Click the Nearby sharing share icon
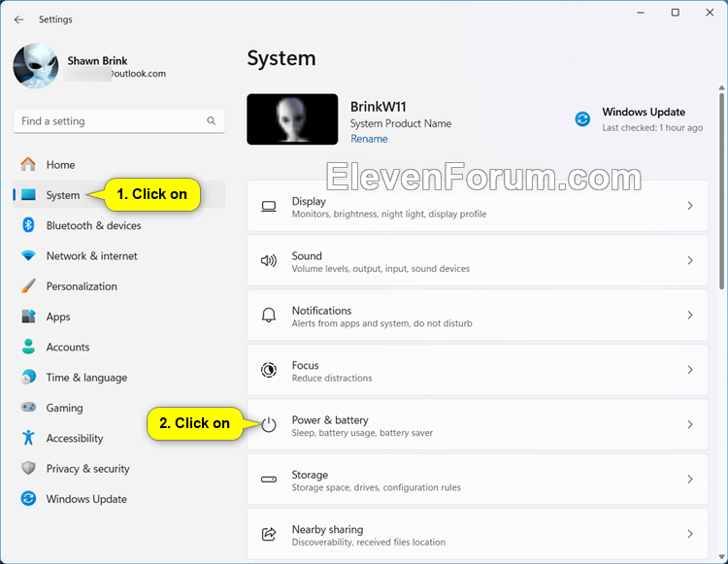728x564 pixels. tap(268, 534)
